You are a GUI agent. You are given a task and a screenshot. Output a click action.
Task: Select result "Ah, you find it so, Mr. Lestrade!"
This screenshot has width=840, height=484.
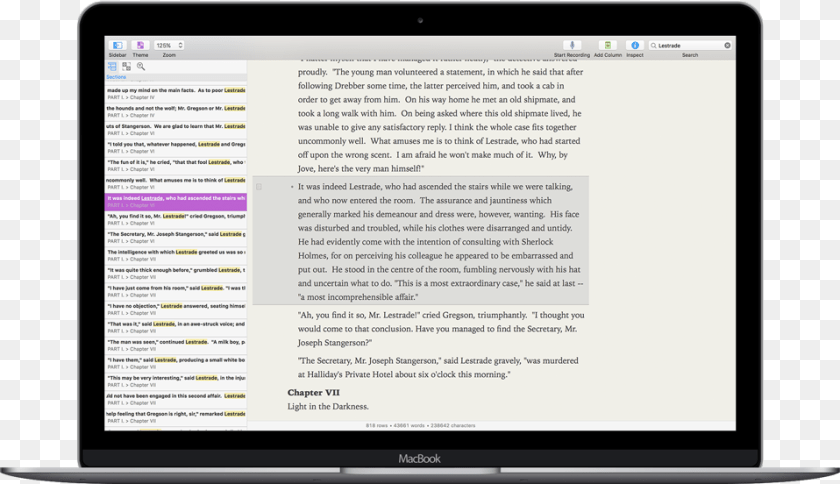pos(176,219)
